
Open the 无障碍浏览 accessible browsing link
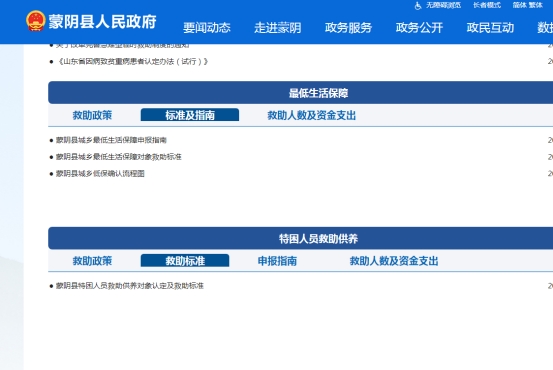[x=443, y=5]
